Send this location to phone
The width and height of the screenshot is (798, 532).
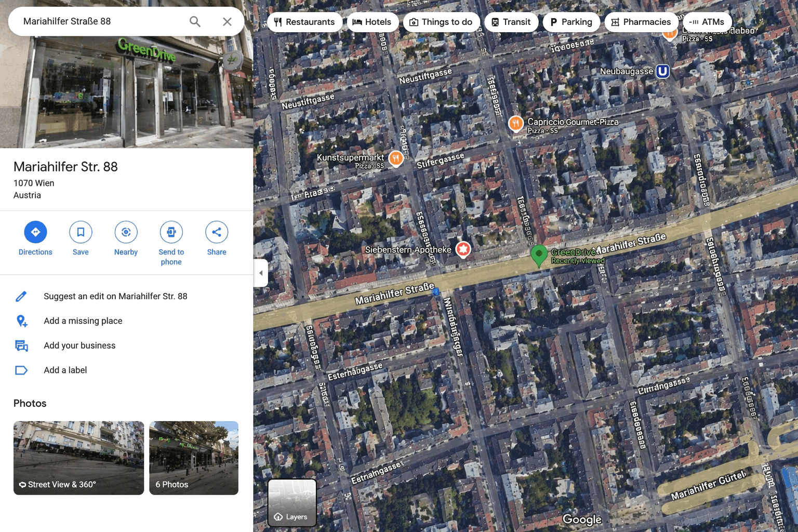pyautogui.click(x=171, y=232)
